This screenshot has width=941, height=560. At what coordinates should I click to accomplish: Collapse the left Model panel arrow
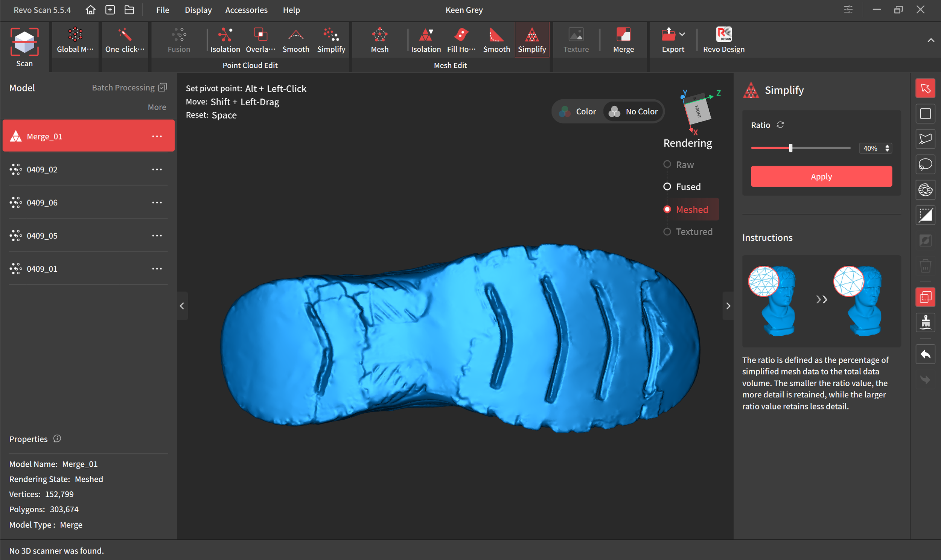(x=182, y=306)
